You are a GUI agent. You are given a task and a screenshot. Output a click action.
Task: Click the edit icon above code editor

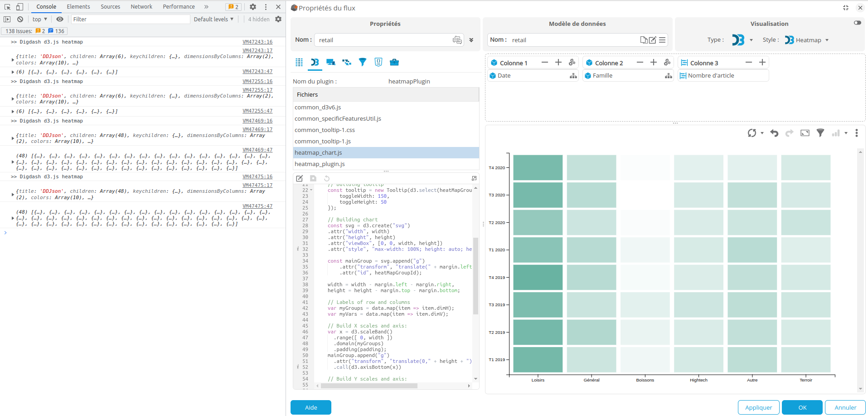coord(300,178)
